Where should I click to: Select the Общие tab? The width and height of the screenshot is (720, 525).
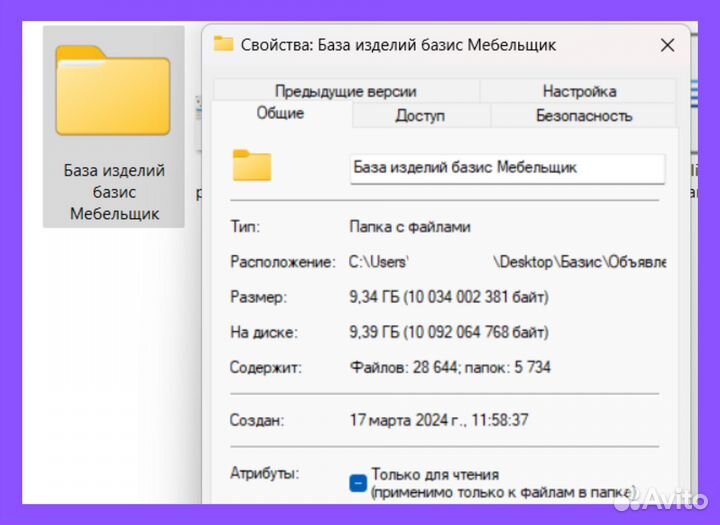(280, 113)
